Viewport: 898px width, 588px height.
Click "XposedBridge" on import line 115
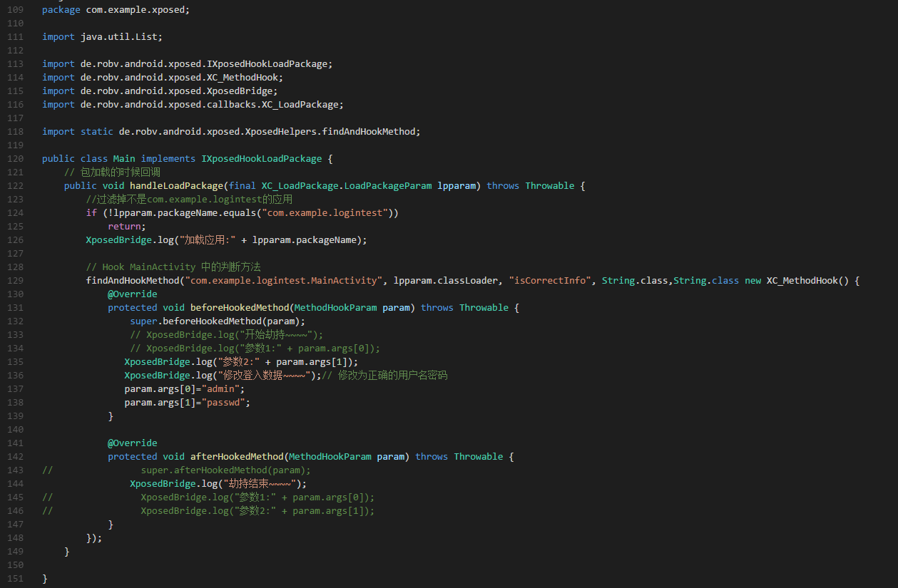[x=240, y=91]
